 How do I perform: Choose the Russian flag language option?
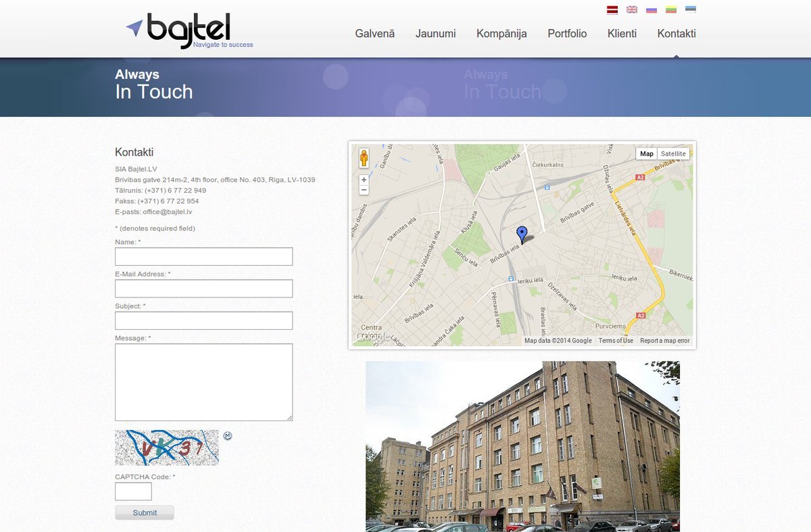[x=652, y=9]
